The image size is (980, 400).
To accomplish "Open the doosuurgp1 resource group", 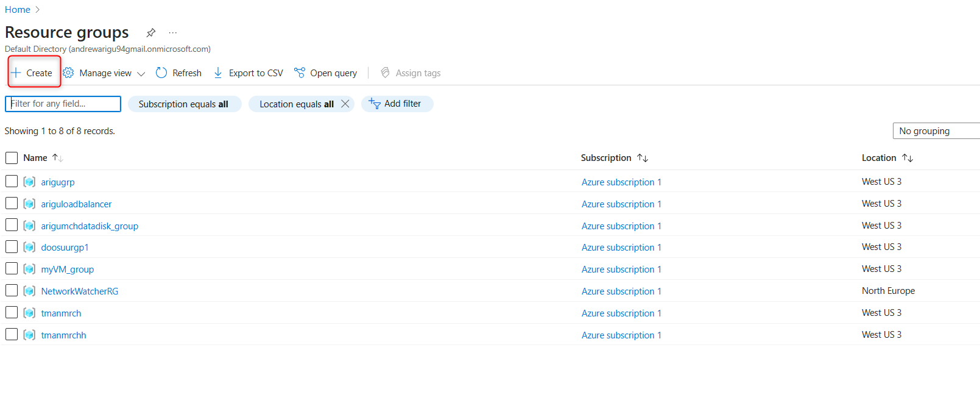I will point(65,248).
